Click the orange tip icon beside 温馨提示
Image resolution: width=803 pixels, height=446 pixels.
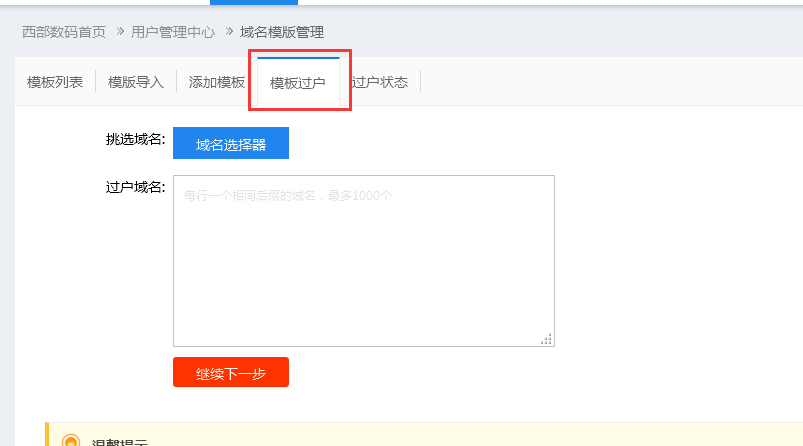click(71, 441)
